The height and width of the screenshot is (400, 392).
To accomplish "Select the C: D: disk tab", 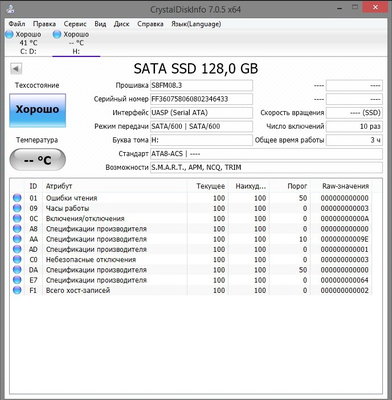I will click(28, 43).
